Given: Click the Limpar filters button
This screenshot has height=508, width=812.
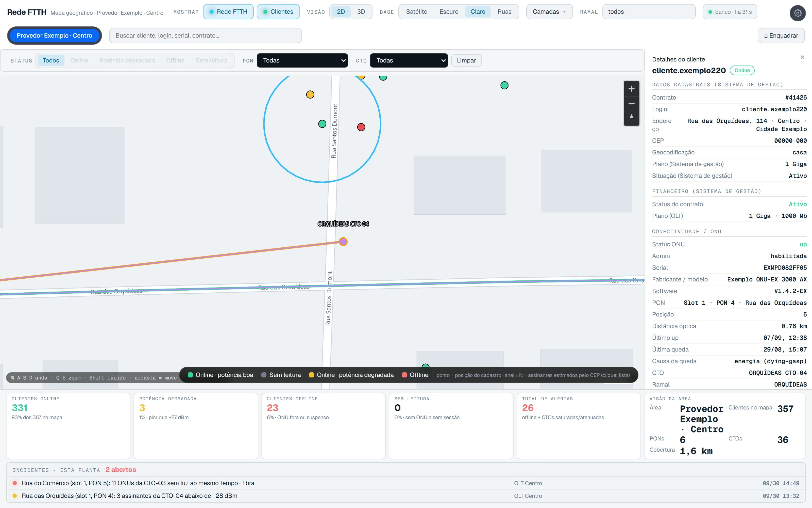Looking at the screenshot, I should [x=466, y=60].
